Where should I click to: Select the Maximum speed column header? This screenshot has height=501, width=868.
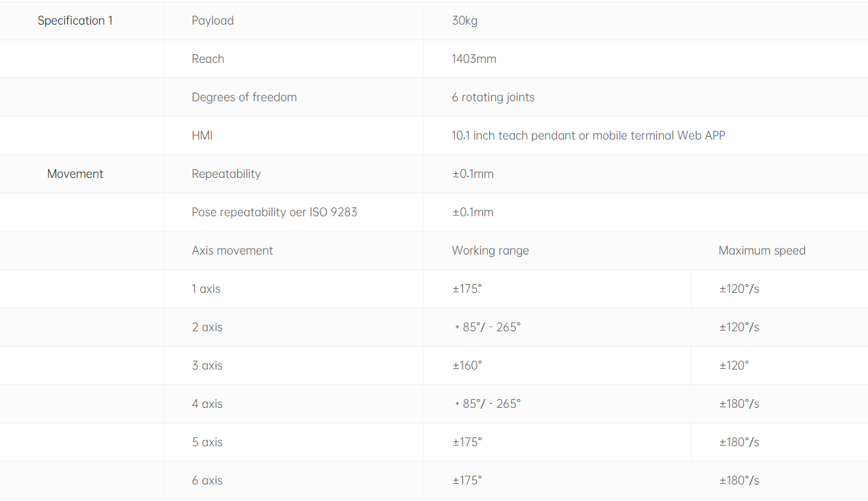[762, 250]
